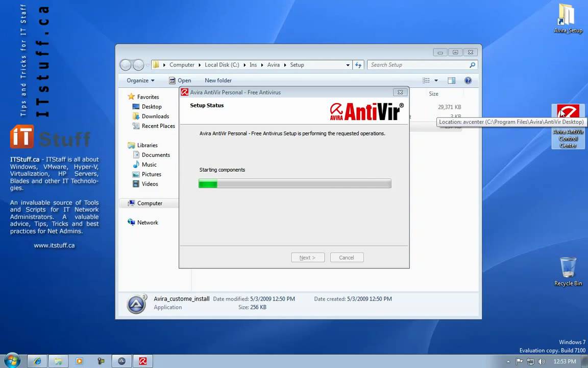Open Windows Explorer taskbar button
The width and height of the screenshot is (588, 368).
coord(58,361)
